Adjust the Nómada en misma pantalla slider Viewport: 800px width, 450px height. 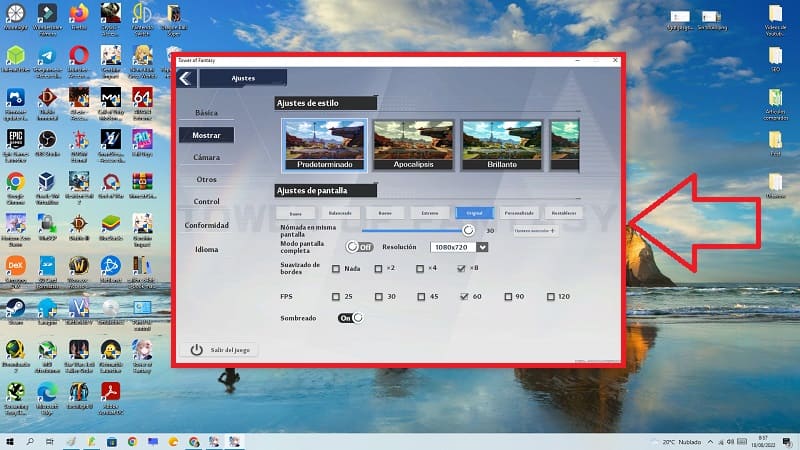pyautogui.click(x=468, y=231)
